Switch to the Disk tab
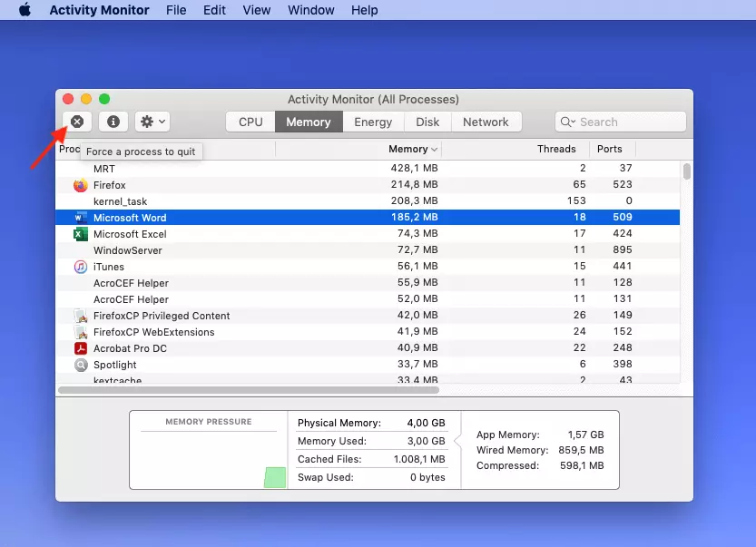756x547 pixels. pyautogui.click(x=427, y=122)
